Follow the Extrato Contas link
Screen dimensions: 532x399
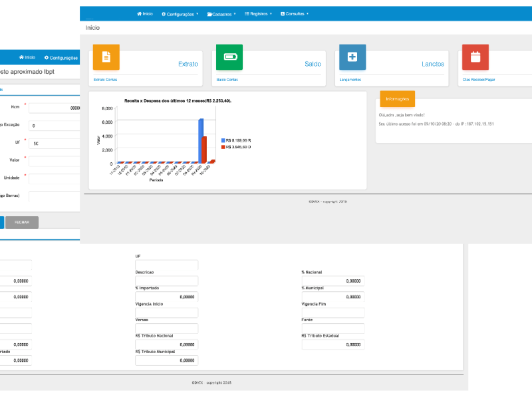[x=105, y=80]
